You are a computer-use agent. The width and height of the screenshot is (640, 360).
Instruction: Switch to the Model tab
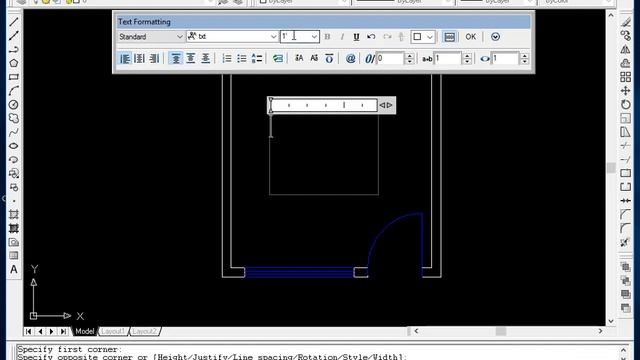point(84,331)
